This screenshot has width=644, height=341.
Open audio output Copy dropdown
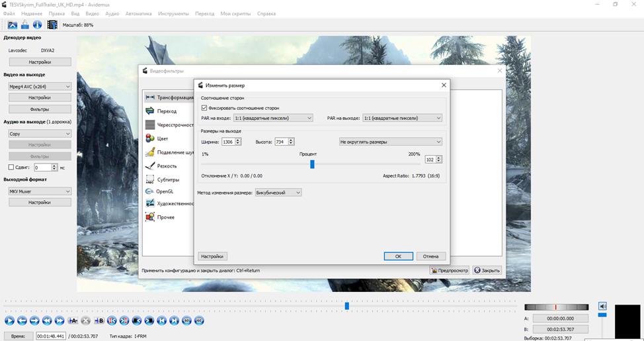click(x=40, y=134)
